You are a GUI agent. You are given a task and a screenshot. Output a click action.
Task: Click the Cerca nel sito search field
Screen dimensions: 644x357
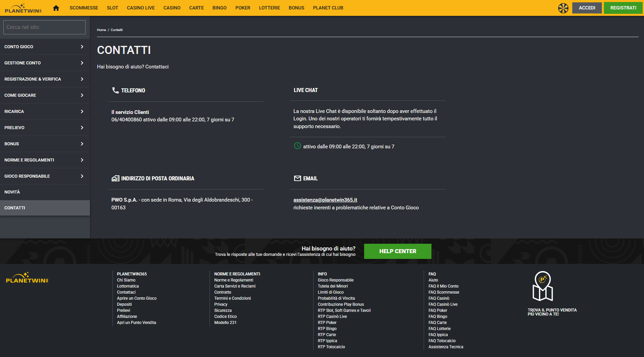click(44, 27)
